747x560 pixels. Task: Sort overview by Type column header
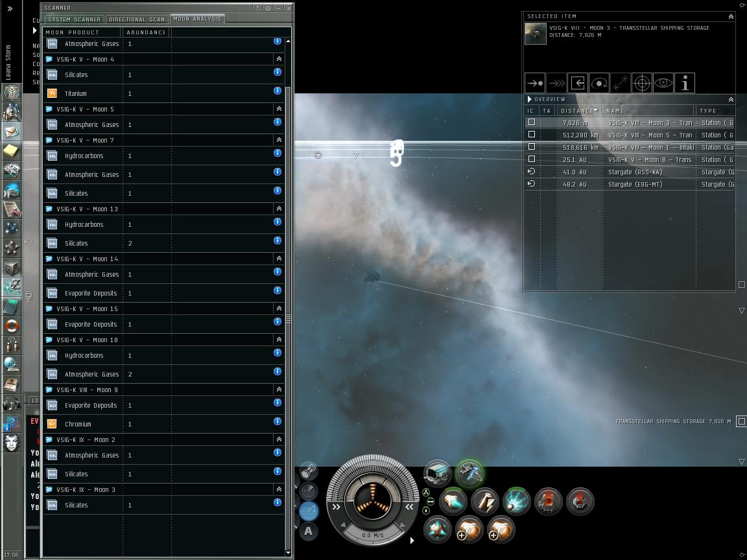tap(716, 111)
